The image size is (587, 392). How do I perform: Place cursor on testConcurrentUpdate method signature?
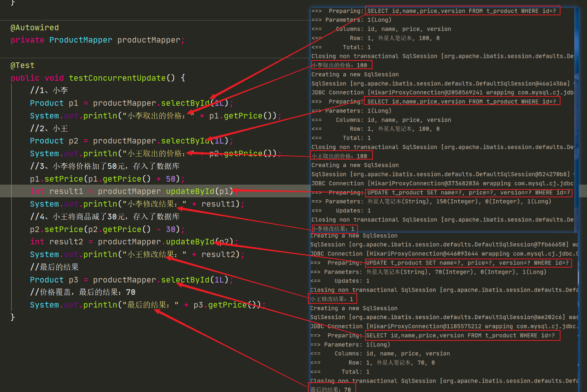pyautogui.click(x=98, y=78)
